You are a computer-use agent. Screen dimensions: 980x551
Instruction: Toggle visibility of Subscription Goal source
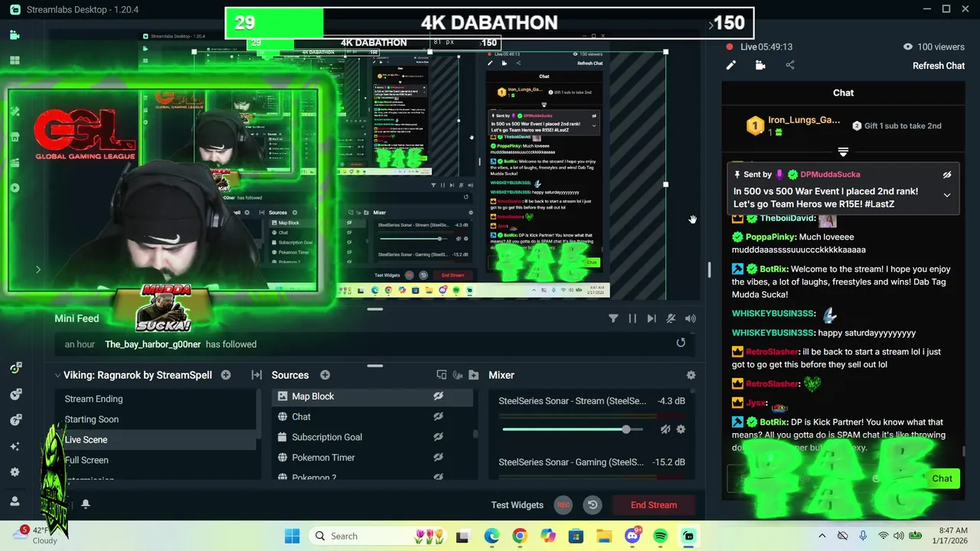point(438,437)
